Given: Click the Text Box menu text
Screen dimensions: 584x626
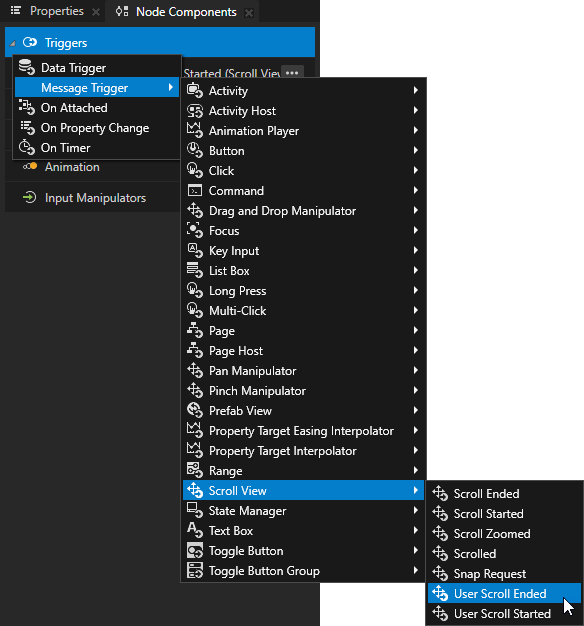Looking at the screenshot, I should (231, 531).
